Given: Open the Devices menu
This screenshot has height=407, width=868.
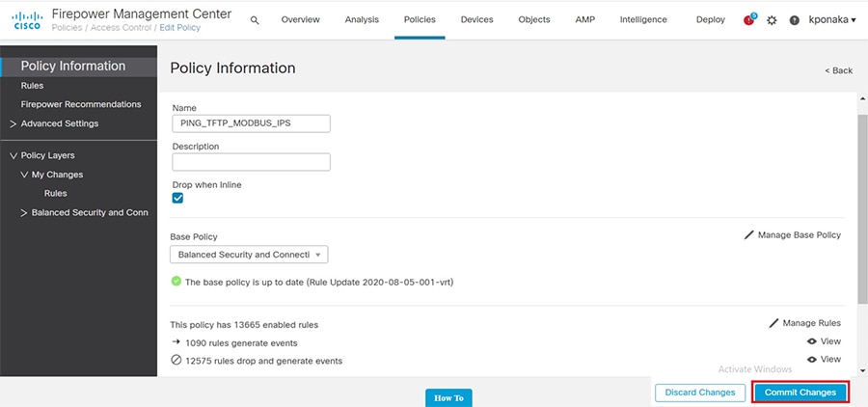Looking at the screenshot, I should pyautogui.click(x=476, y=19).
